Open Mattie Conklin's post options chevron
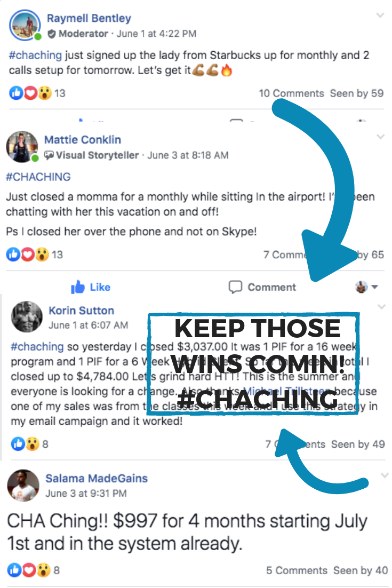 pyautogui.click(x=380, y=137)
